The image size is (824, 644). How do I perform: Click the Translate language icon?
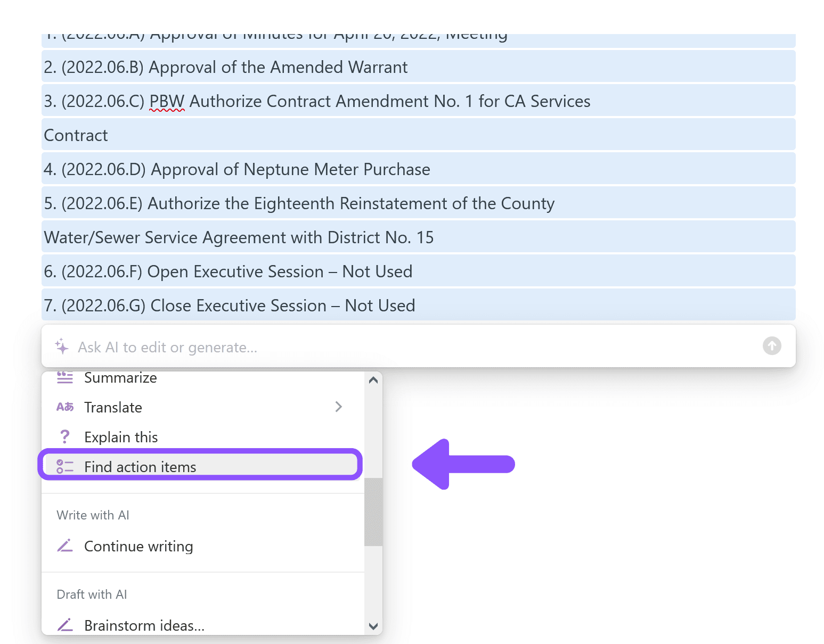(65, 407)
